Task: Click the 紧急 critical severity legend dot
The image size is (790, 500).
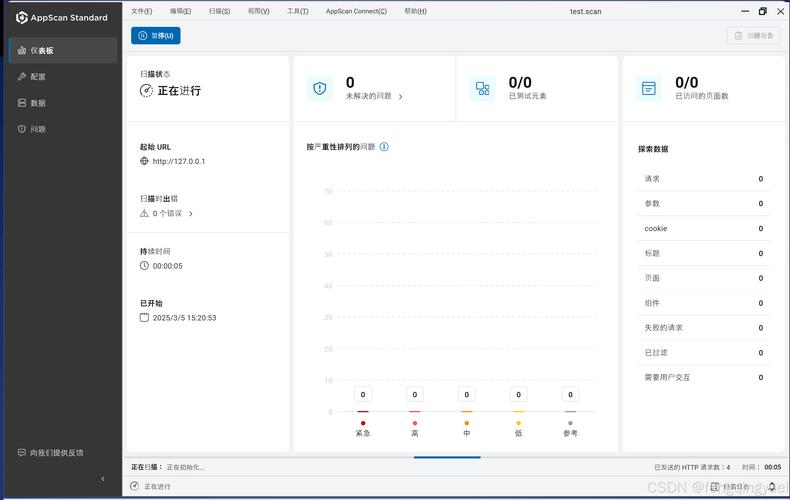Action: point(363,423)
